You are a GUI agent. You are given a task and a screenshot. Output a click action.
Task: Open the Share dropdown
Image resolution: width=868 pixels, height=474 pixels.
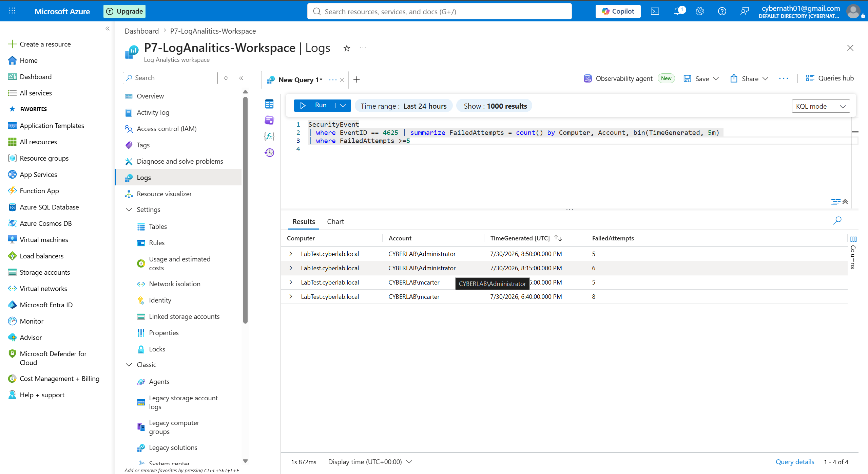tap(749, 78)
